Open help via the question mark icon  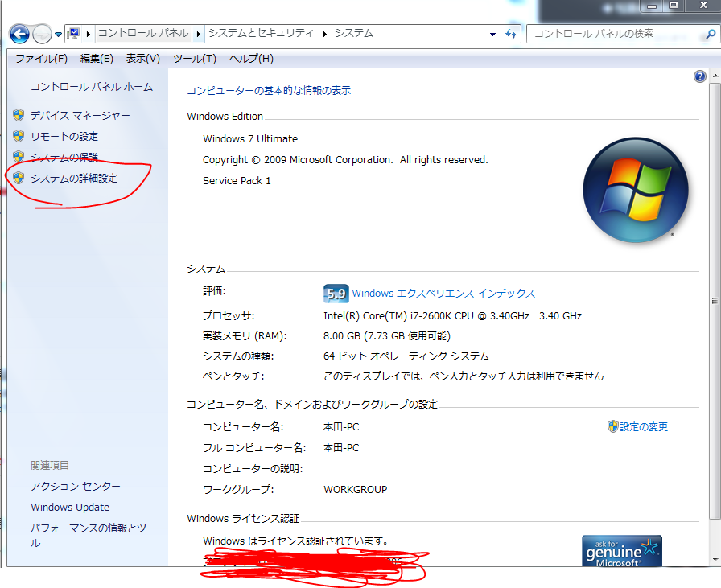(699, 76)
